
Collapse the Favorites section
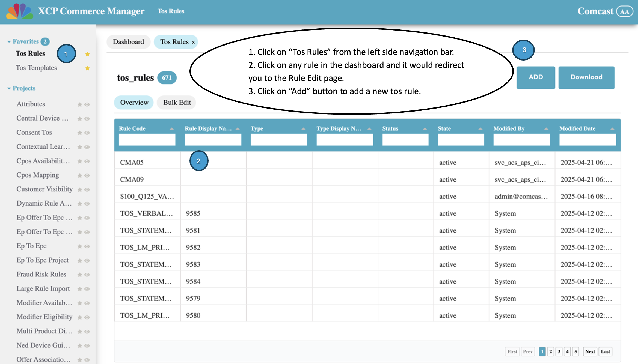tap(9, 42)
